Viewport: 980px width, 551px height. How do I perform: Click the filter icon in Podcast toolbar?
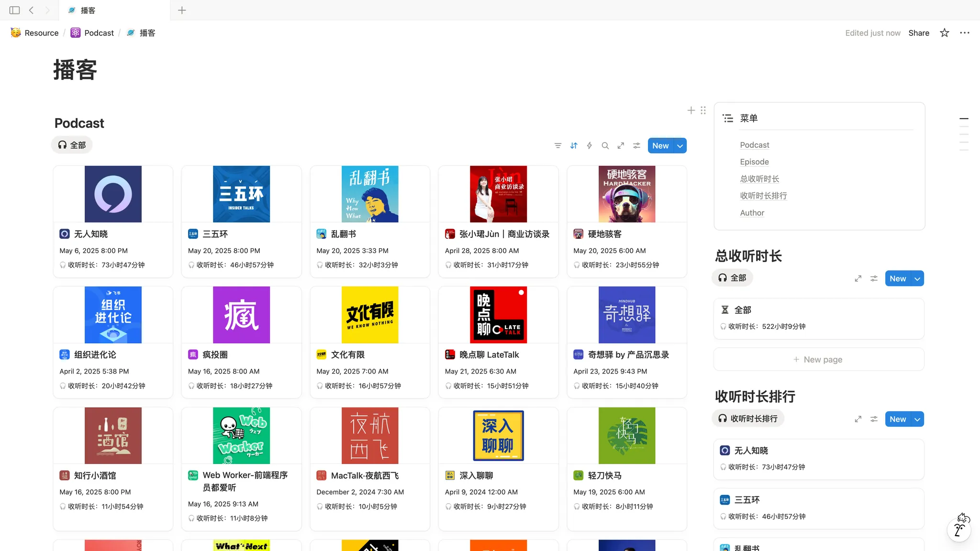[x=558, y=146]
